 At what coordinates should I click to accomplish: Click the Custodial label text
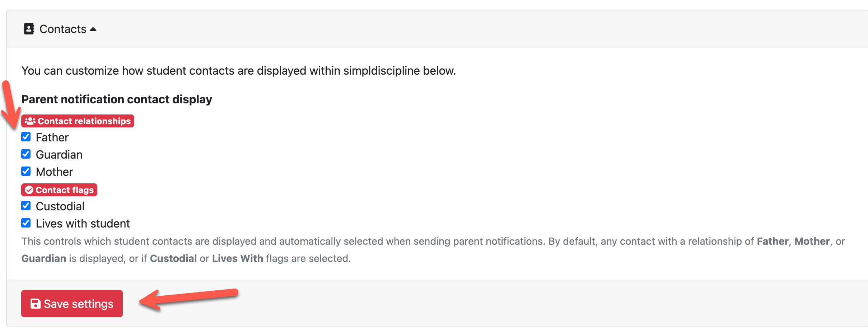tap(60, 206)
